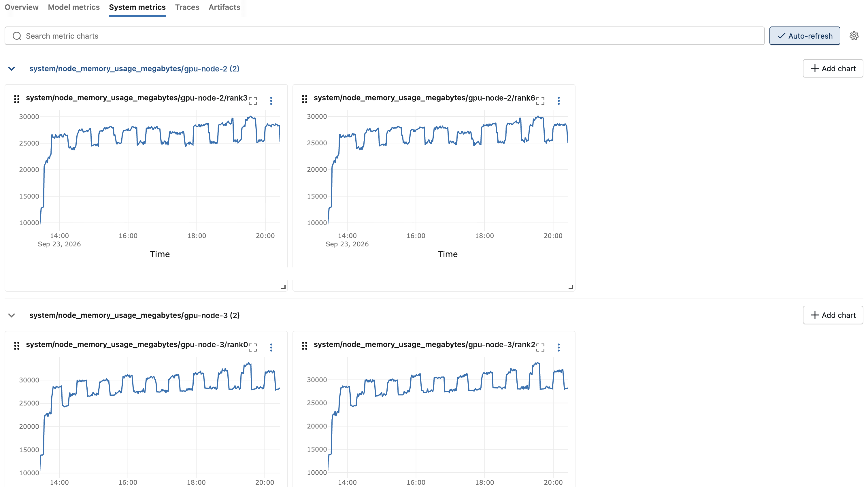Image resolution: width=868 pixels, height=487 pixels.
Task: Switch to the Model metrics tab
Action: (x=74, y=7)
